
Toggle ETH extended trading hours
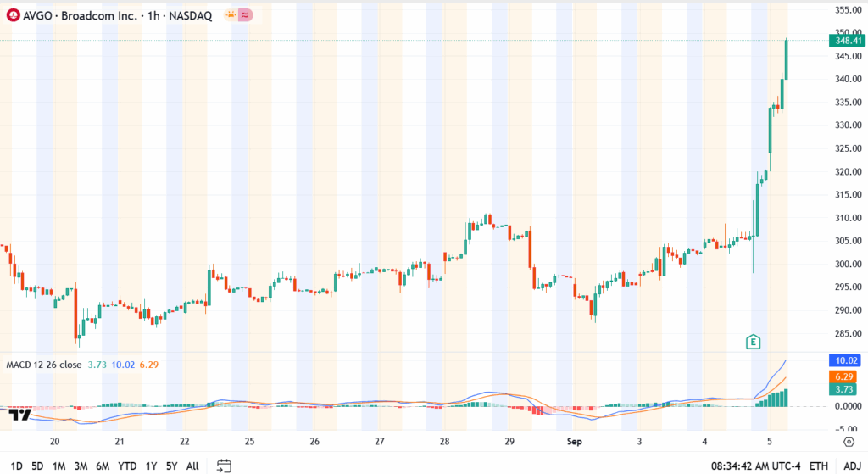[819, 466]
